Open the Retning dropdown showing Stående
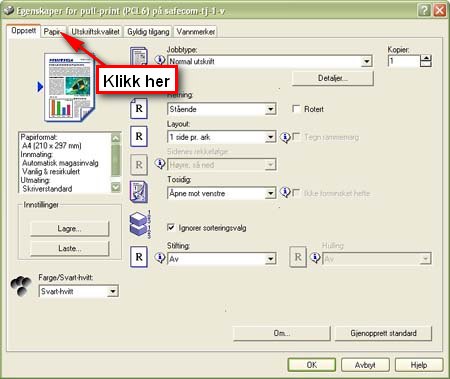450x379 pixels. [x=221, y=109]
